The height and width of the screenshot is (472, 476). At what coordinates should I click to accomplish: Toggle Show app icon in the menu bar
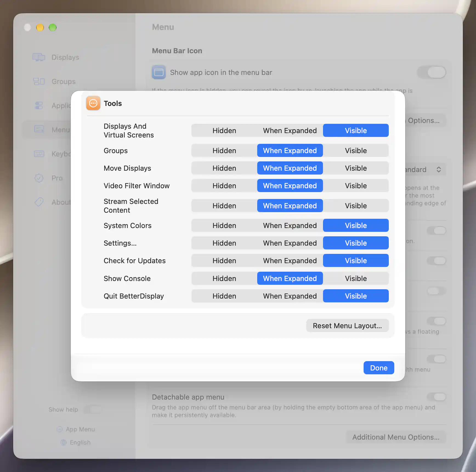coord(432,72)
